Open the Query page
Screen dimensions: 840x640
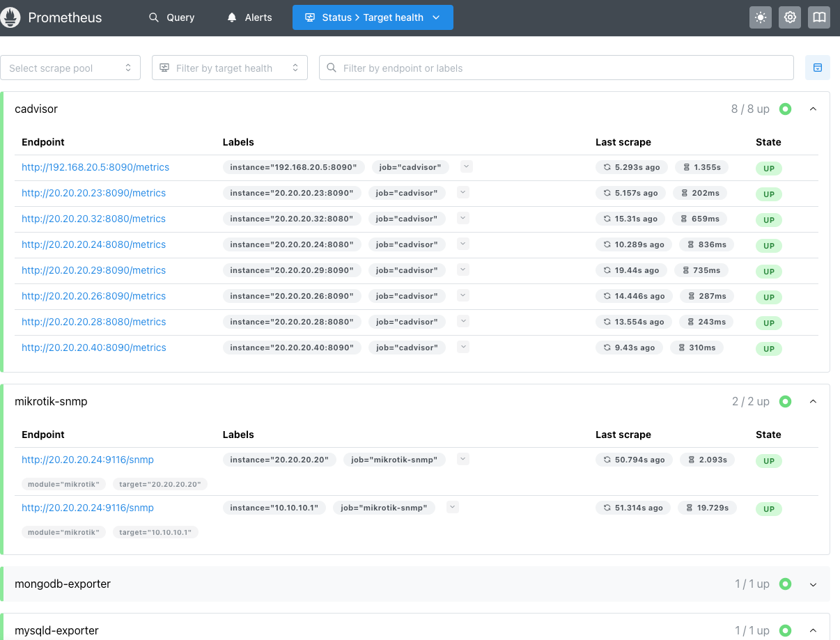(x=171, y=17)
